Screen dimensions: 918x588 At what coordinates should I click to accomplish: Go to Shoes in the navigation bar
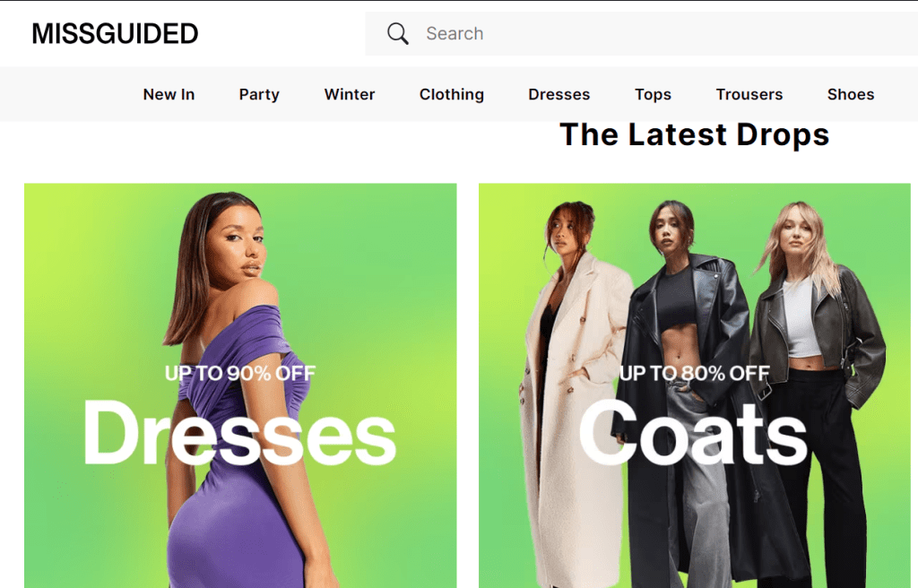[x=850, y=94]
